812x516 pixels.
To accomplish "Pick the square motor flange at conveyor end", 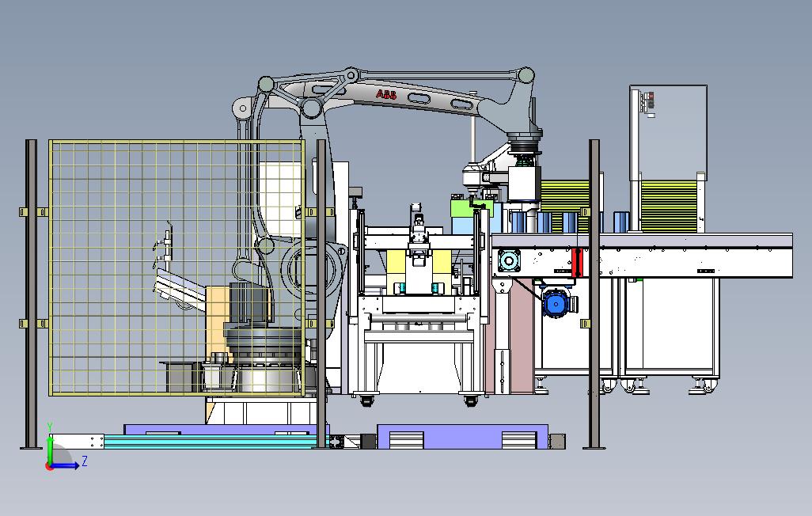I will click(509, 260).
